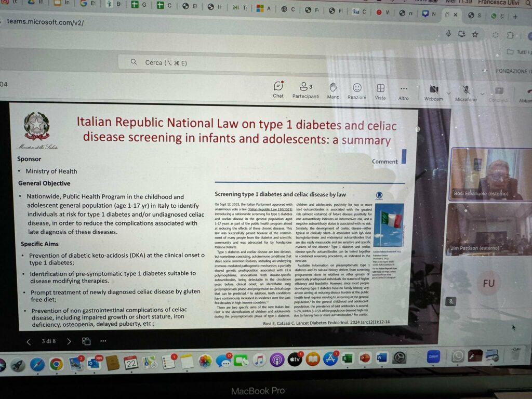Bookmark page with the star icon
Image resolution: width=532 pixels, height=399 pixels.
(x=475, y=34)
